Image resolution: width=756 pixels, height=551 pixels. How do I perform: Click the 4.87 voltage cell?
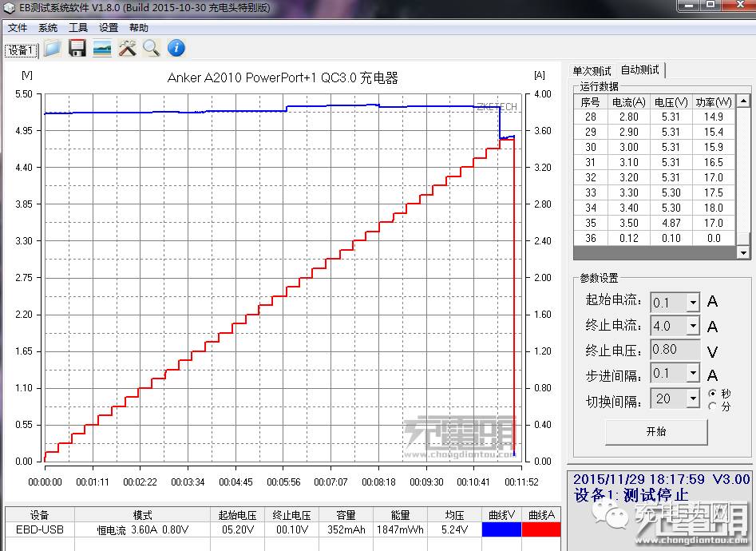click(x=671, y=223)
